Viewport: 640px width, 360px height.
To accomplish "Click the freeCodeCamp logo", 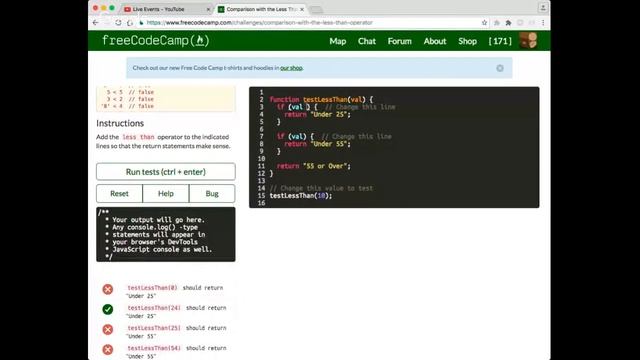I will tap(156, 40).
